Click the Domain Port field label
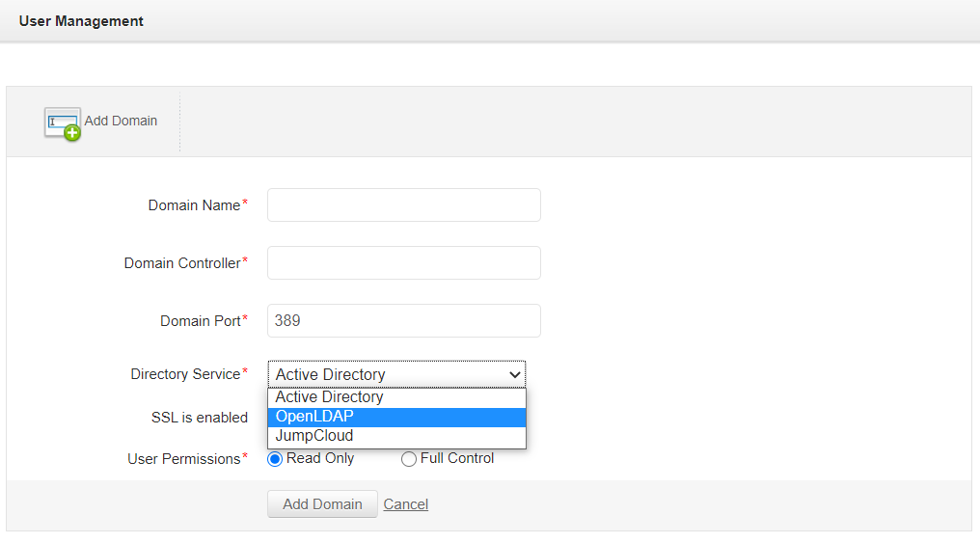This screenshot has height=543, width=980. (x=200, y=321)
